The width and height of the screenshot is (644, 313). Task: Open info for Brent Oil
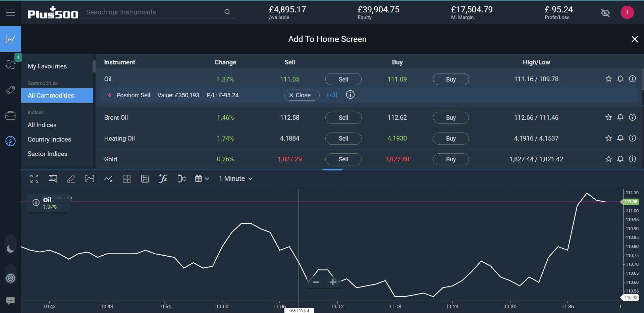click(632, 117)
